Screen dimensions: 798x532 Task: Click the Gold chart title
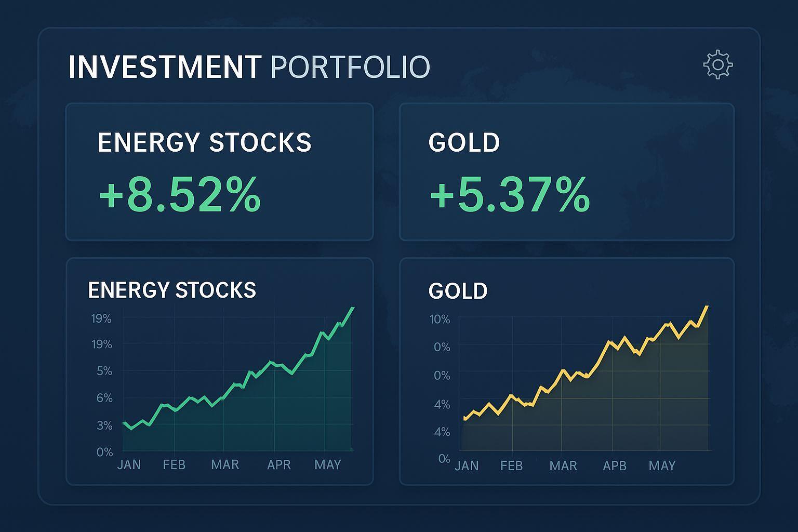point(458,291)
